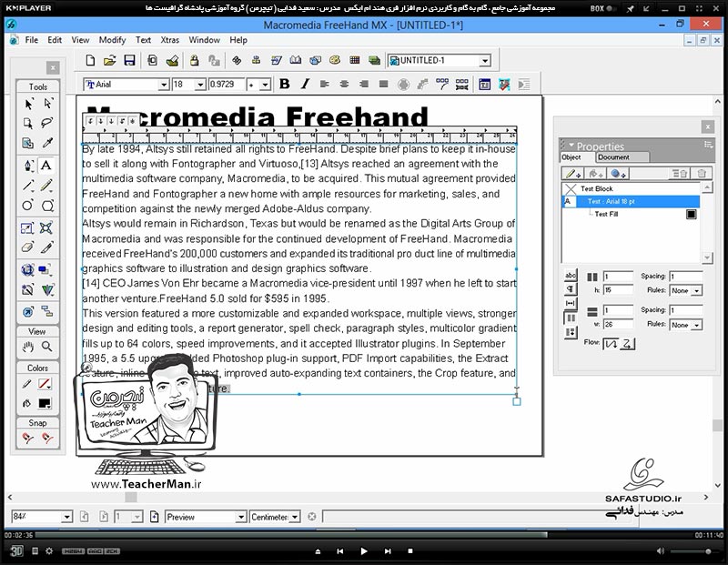The height and width of the screenshot is (565, 728).
Task: Click the black Text Fill color swatch
Action: [x=692, y=214]
